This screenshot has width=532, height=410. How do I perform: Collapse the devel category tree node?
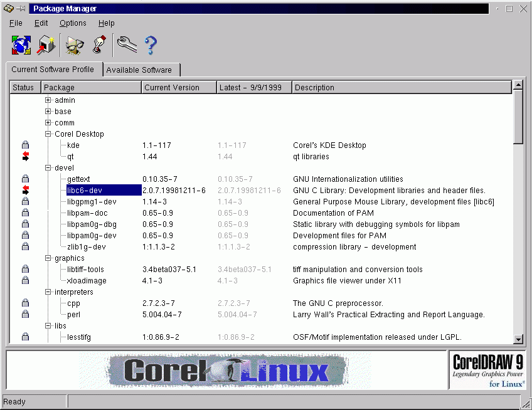[48, 168]
